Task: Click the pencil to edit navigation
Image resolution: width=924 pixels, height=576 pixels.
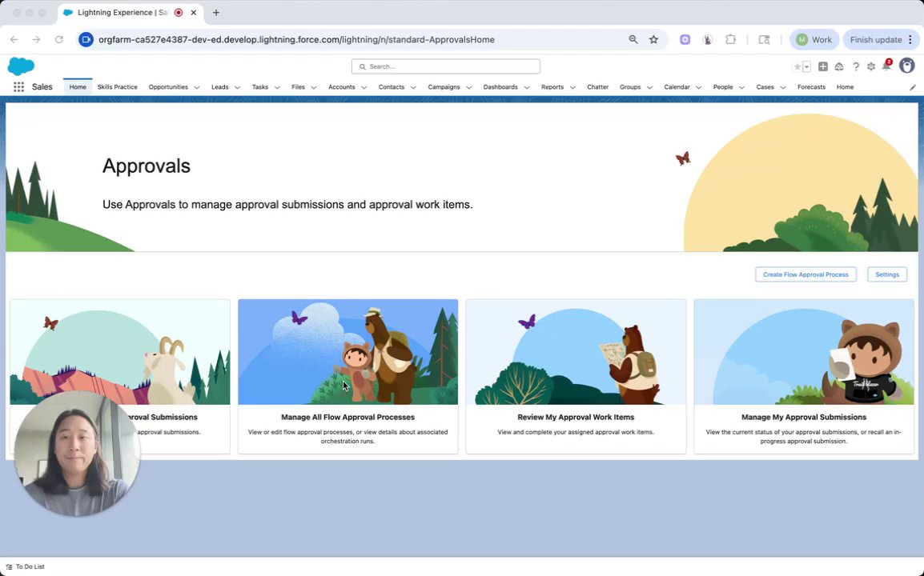Action: [x=913, y=87]
